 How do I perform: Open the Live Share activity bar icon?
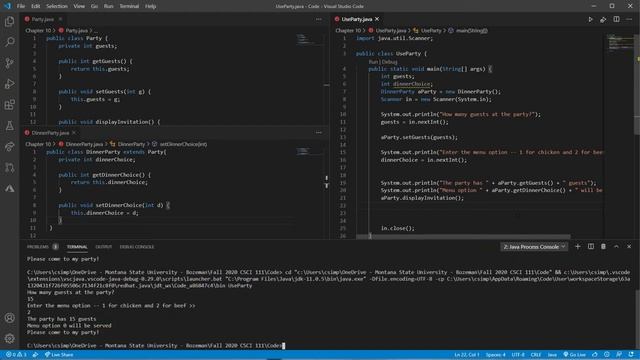(9, 147)
